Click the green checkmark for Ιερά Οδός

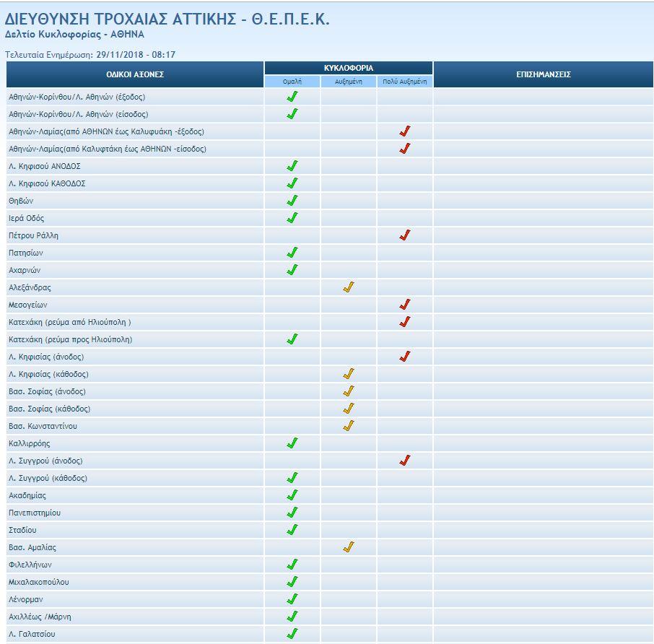tap(292, 218)
